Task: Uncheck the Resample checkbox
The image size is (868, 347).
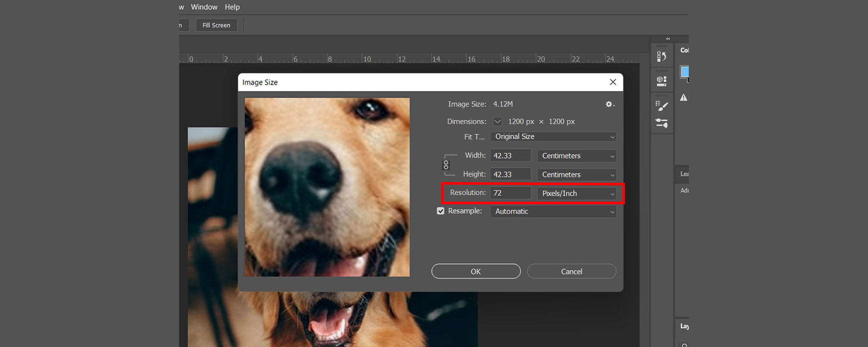Action: (x=441, y=211)
